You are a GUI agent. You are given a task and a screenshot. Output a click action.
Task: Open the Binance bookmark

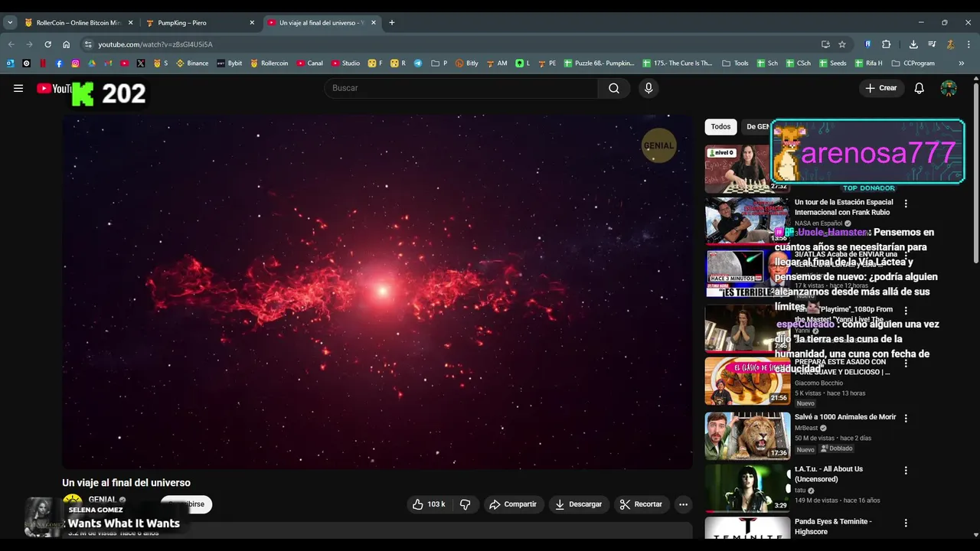tap(192, 64)
